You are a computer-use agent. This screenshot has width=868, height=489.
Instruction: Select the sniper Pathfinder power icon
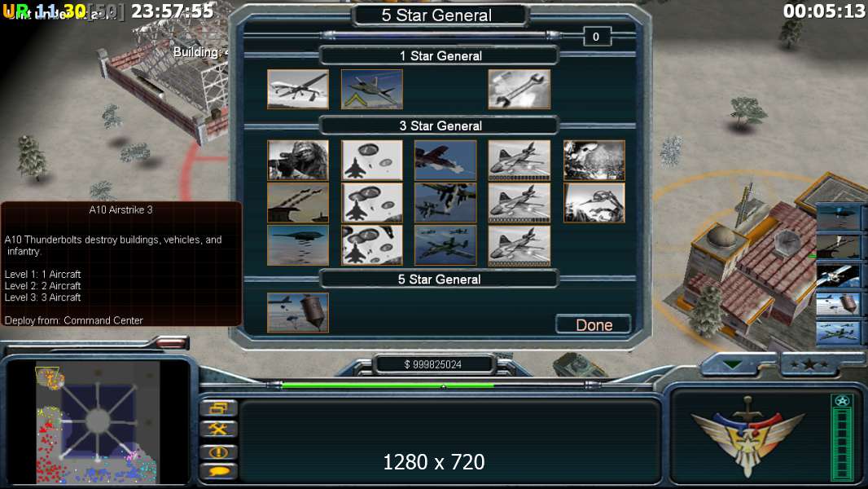[298, 160]
